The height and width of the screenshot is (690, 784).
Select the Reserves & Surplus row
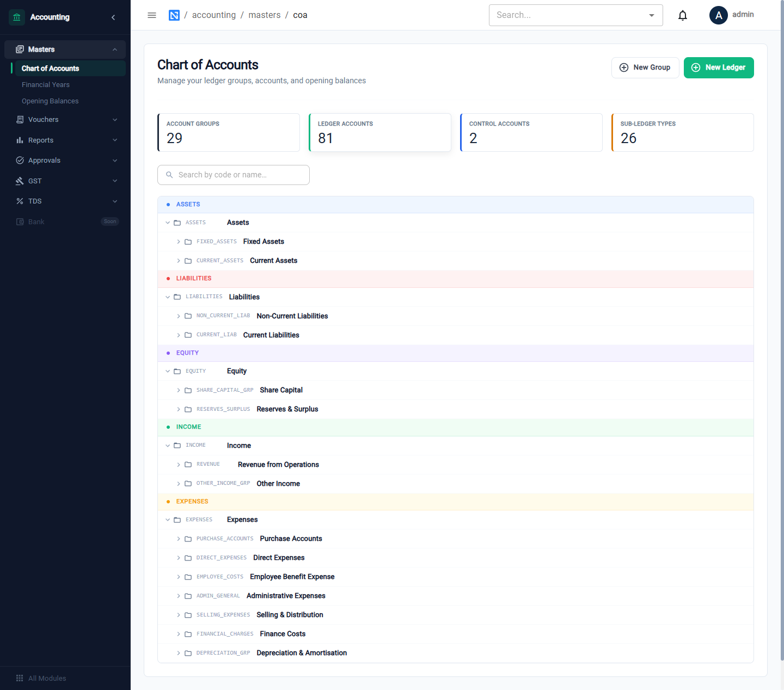[x=456, y=409]
